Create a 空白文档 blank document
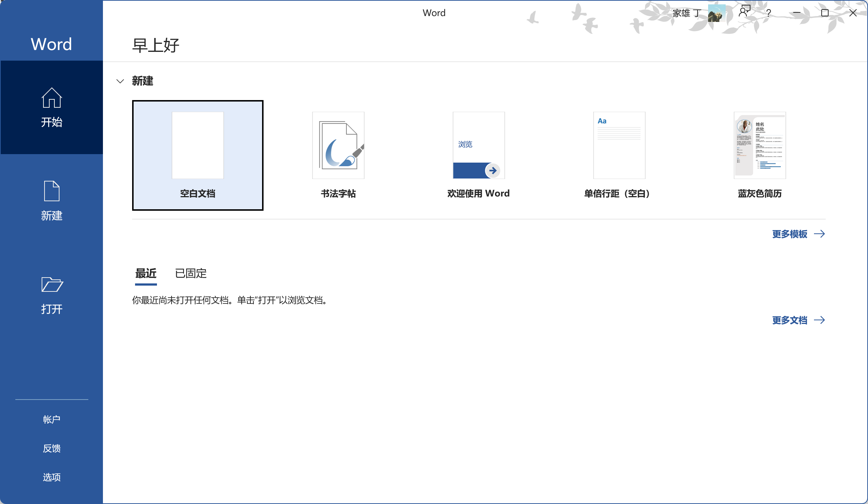 coord(198,155)
